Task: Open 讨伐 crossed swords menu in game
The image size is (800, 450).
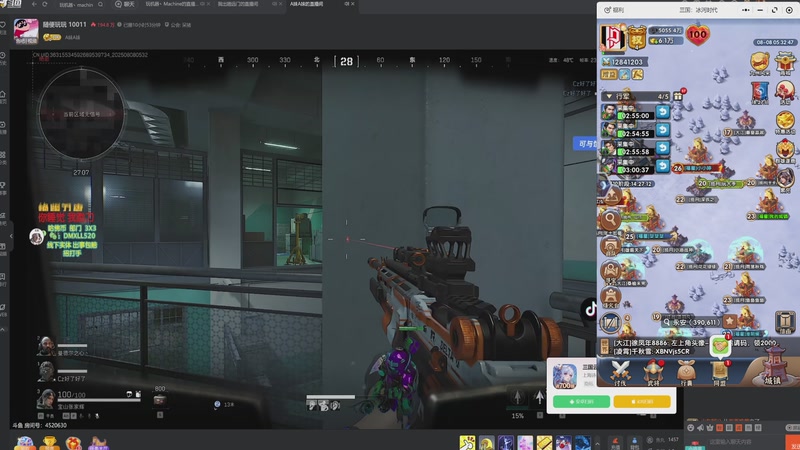Action: pyautogui.click(x=620, y=371)
